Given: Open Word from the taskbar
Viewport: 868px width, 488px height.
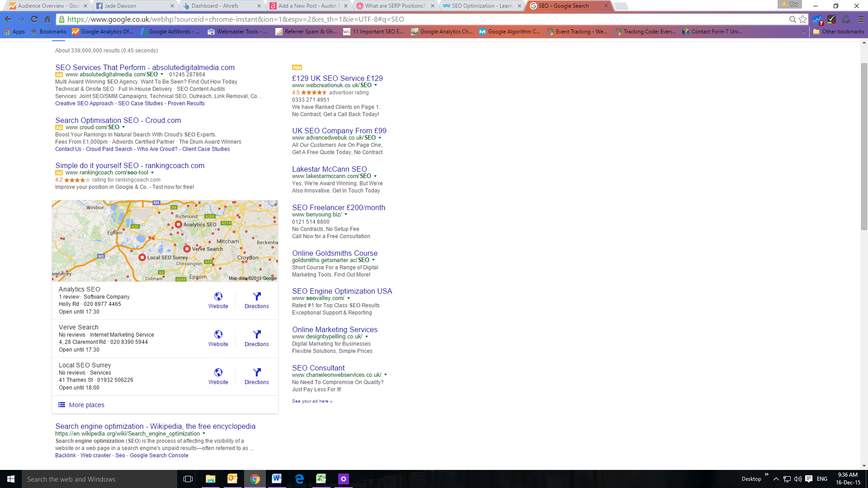Looking at the screenshot, I should coord(277,479).
